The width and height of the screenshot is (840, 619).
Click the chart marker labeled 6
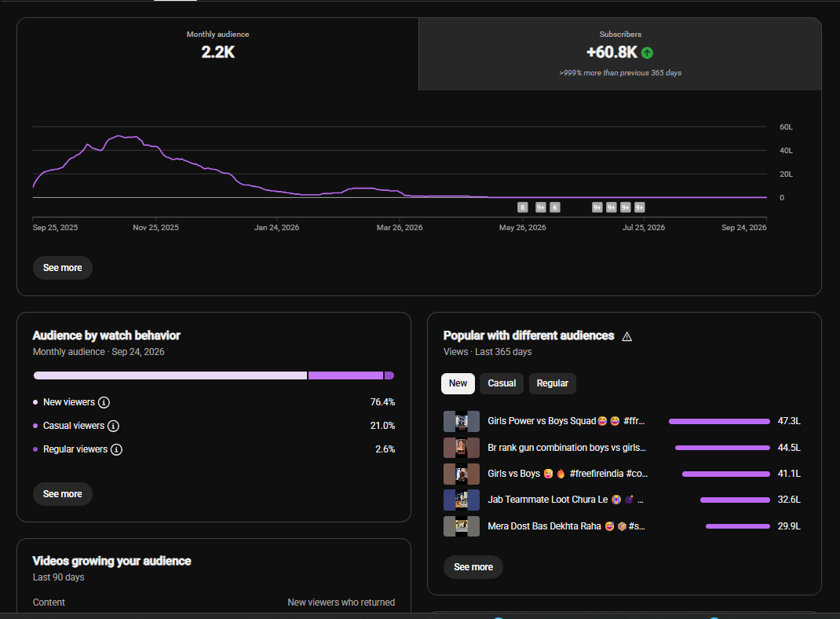555,207
